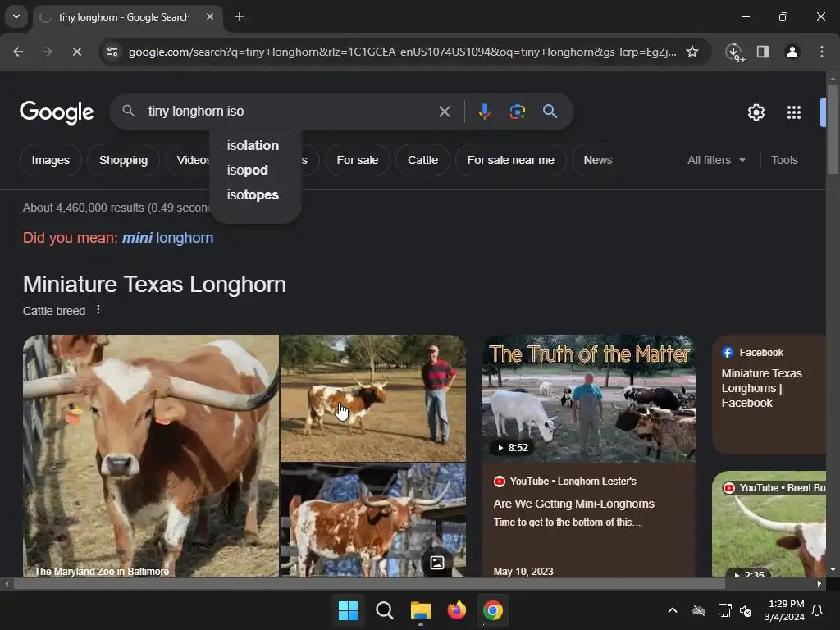Screen dimensions: 840x630
Task: Open Miniature Texas Longhorns Facebook card
Action: [x=769, y=395]
